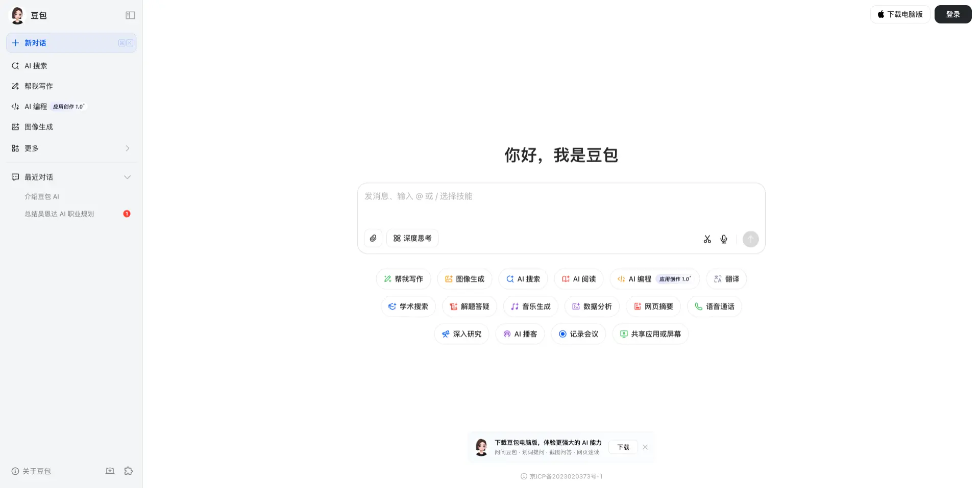980x488 pixels.
Task: Expand the 更多 menu arrow
Action: pos(127,148)
